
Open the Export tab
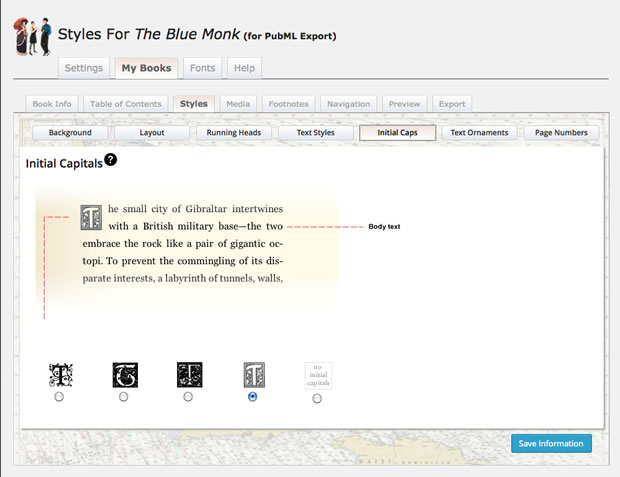(452, 103)
